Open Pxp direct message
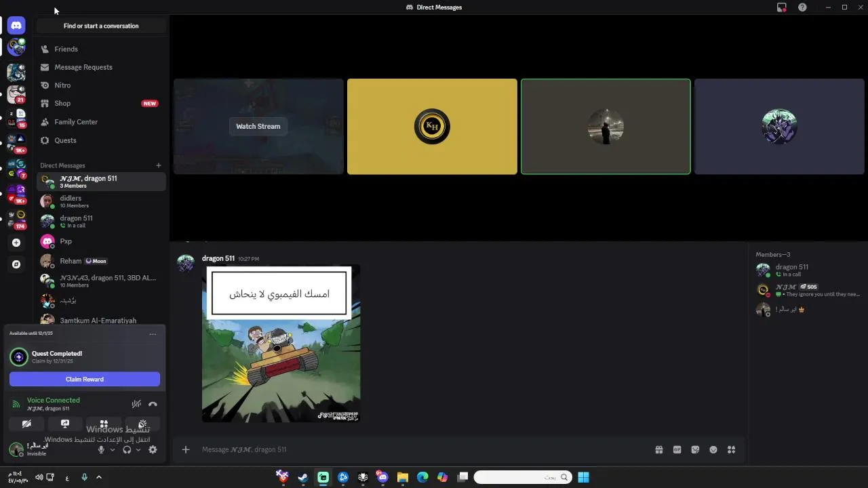This screenshot has width=868, height=488. pos(101,241)
